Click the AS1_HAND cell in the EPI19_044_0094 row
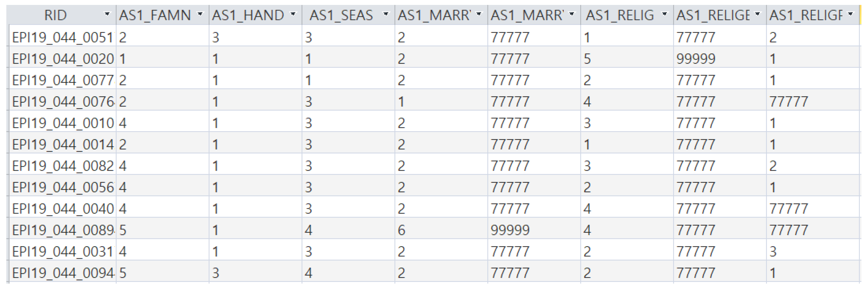This screenshot has width=868, height=289. click(216, 273)
